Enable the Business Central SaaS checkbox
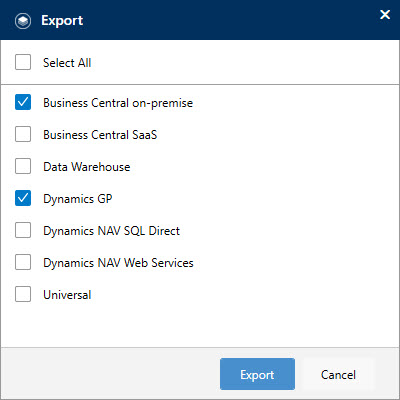The height and width of the screenshot is (400, 400). pyautogui.click(x=23, y=134)
